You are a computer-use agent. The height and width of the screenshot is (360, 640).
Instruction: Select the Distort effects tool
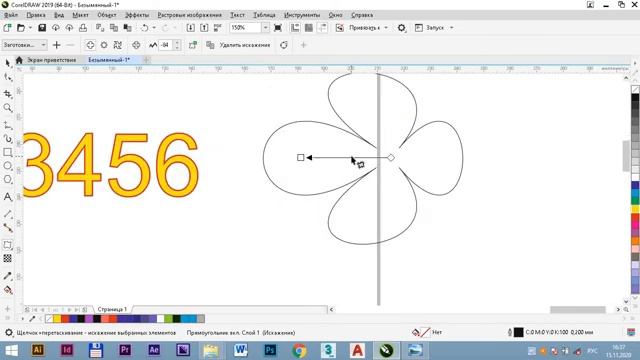7,245
